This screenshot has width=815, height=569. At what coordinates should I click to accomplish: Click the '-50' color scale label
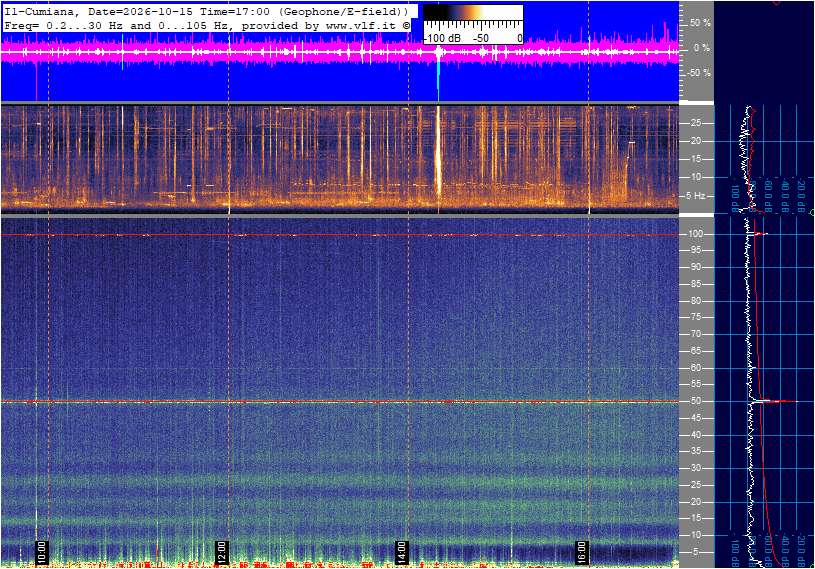click(481, 38)
